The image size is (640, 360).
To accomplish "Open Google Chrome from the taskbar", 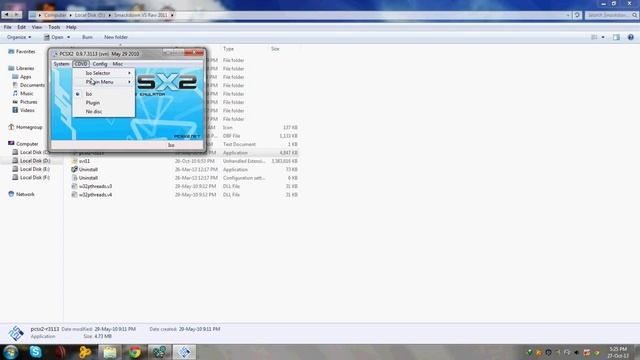I will point(135,352).
